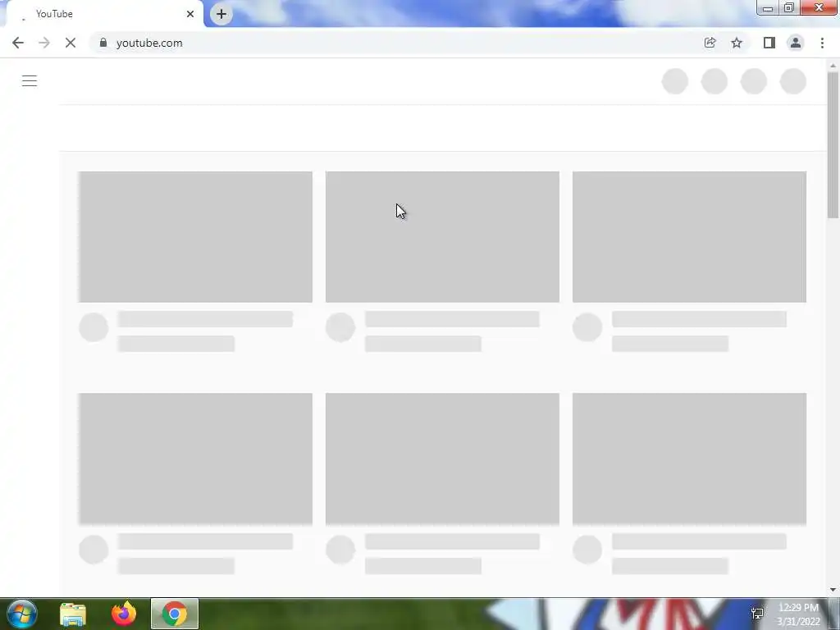The width and height of the screenshot is (840, 630).
Task: Minimize the Chrome window
Action: (768, 7)
